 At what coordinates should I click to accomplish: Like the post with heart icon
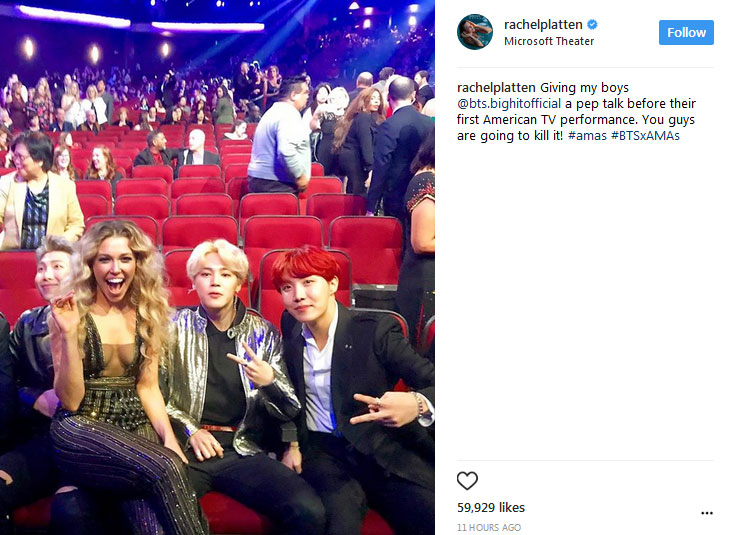[467, 481]
